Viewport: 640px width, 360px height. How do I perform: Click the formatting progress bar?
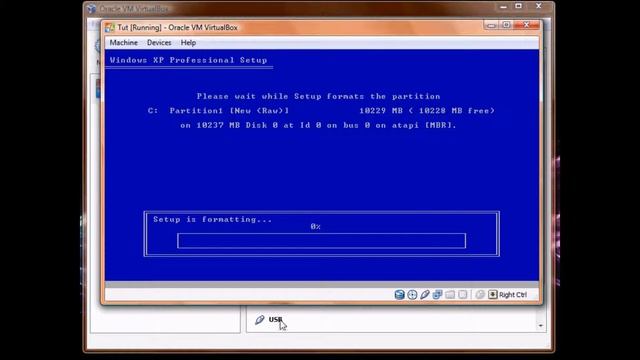[x=322, y=241]
